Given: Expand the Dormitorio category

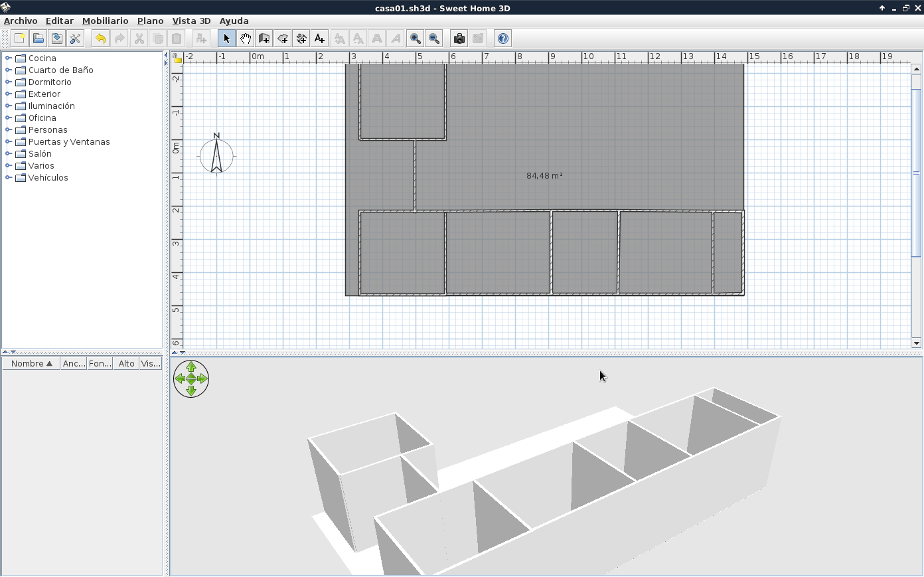Looking at the screenshot, I should click(9, 82).
